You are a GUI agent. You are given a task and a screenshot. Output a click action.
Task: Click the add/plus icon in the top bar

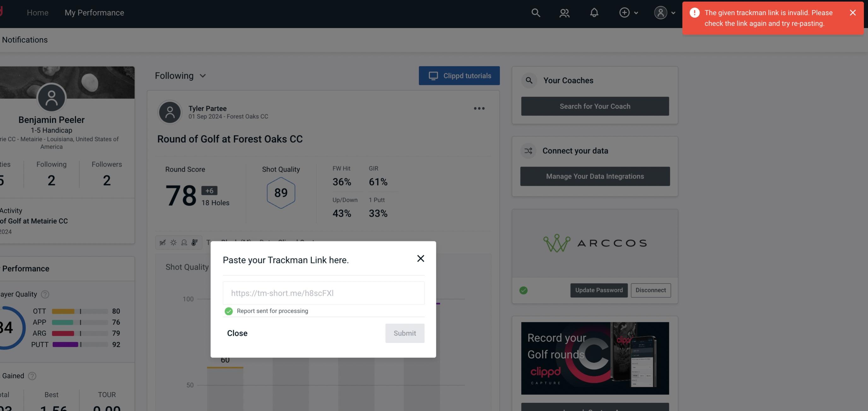[x=625, y=12]
